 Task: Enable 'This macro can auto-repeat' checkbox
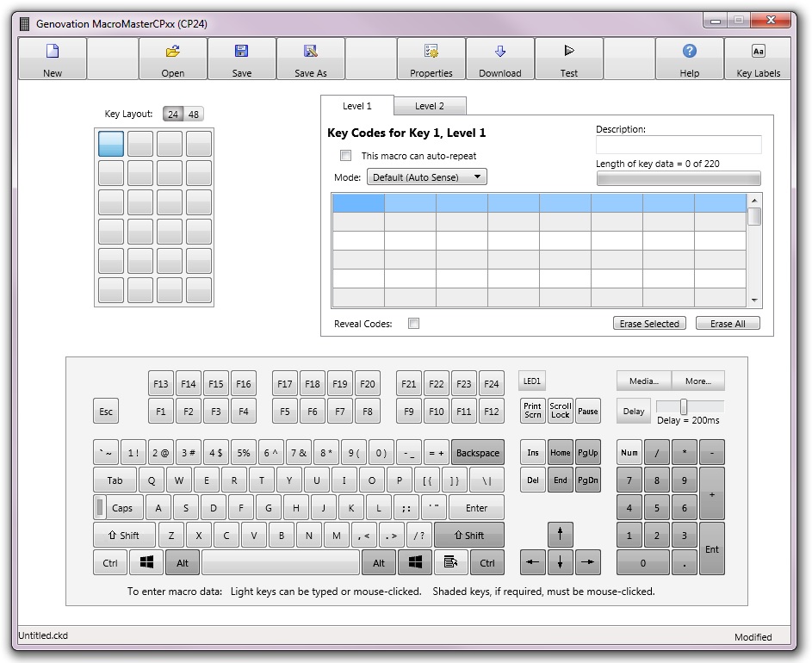[x=346, y=156]
